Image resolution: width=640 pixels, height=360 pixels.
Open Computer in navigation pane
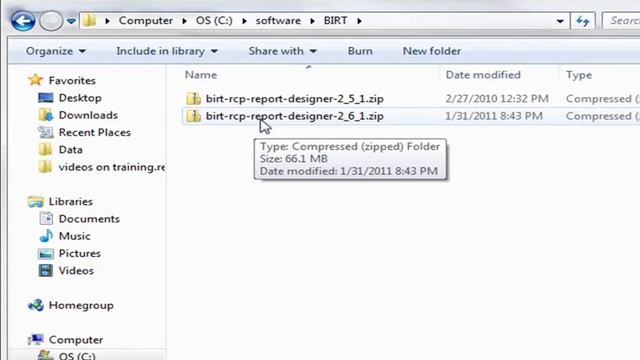tap(76, 340)
